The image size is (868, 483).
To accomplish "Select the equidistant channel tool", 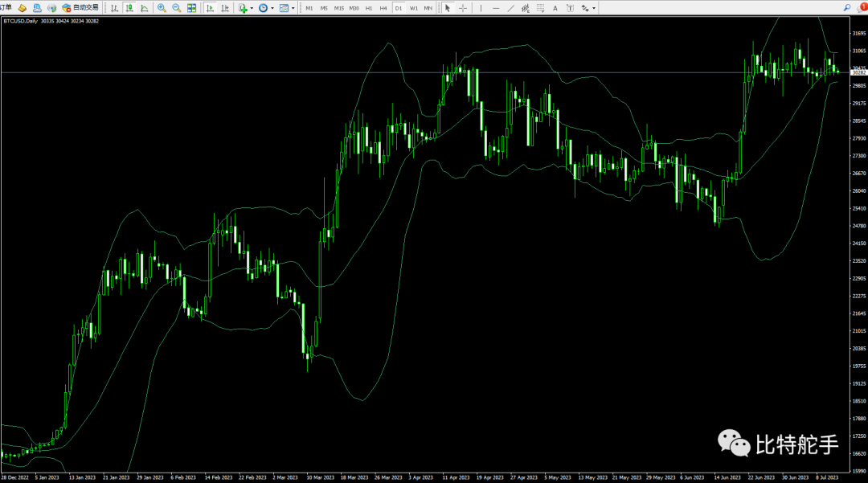I will pos(526,8).
